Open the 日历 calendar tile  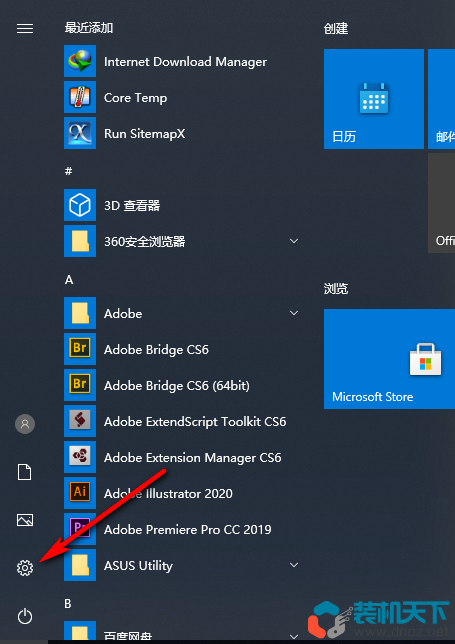click(x=374, y=99)
